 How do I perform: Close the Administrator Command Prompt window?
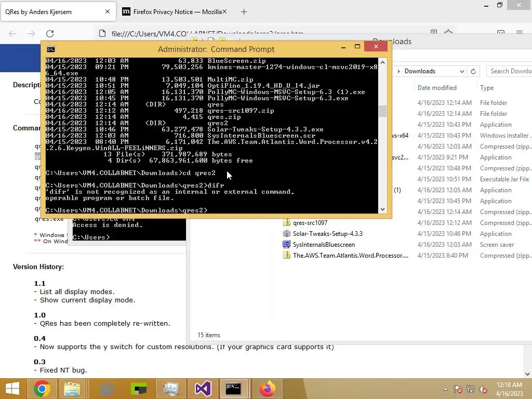[x=376, y=46]
